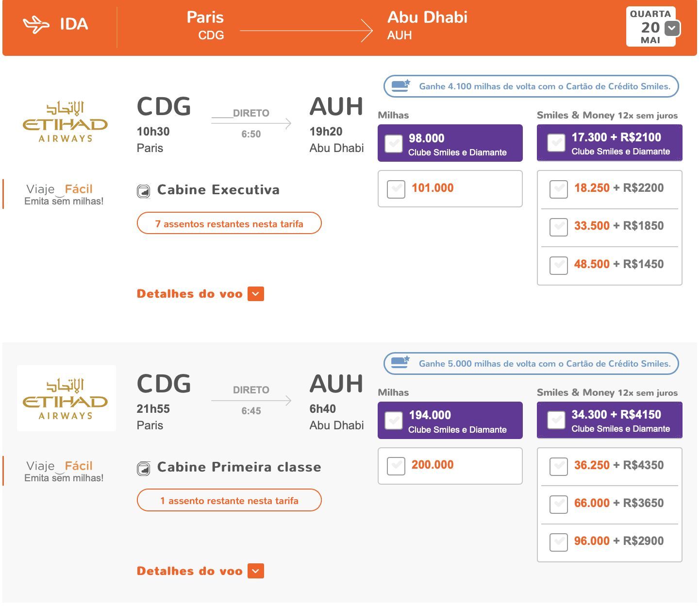Open Viaje Fácil link under the Executiva flight
The image size is (700, 609).
coord(64,194)
